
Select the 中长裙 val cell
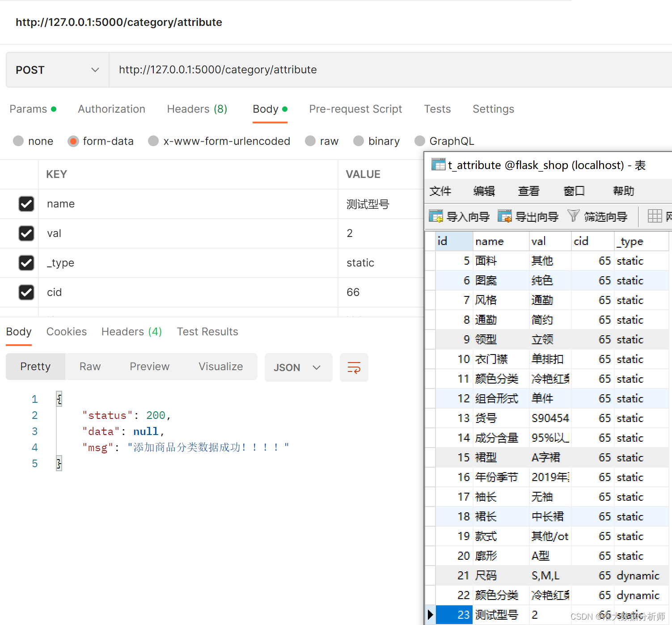point(550,516)
